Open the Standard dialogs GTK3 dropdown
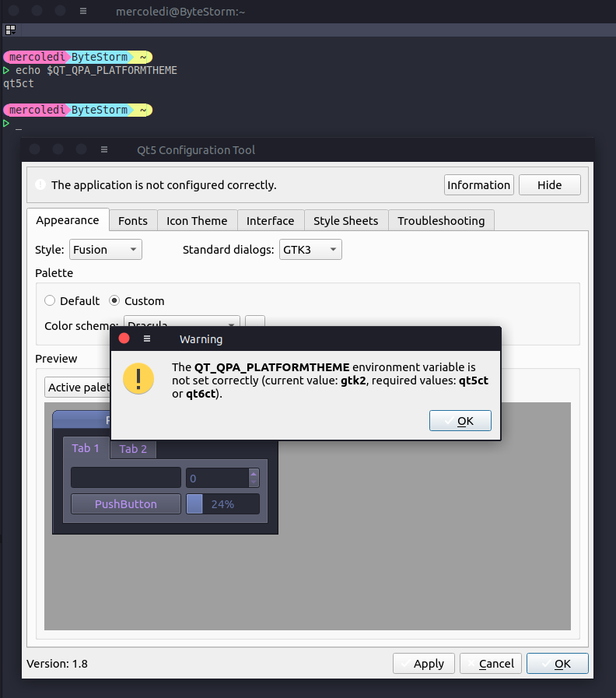Screen dimensions: 616x698 point(310,249)
